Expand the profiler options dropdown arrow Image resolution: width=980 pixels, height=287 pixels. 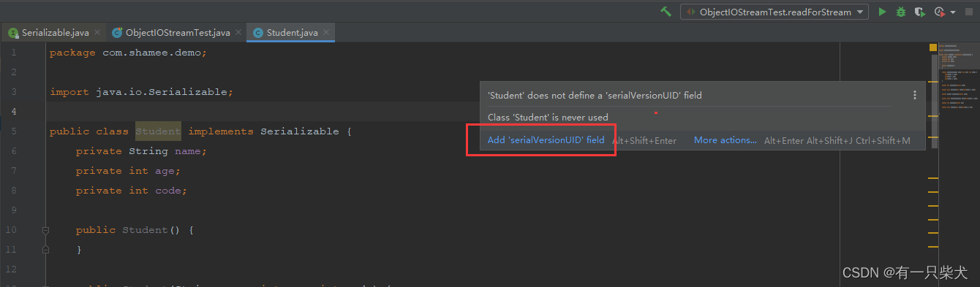click(954, 12)
